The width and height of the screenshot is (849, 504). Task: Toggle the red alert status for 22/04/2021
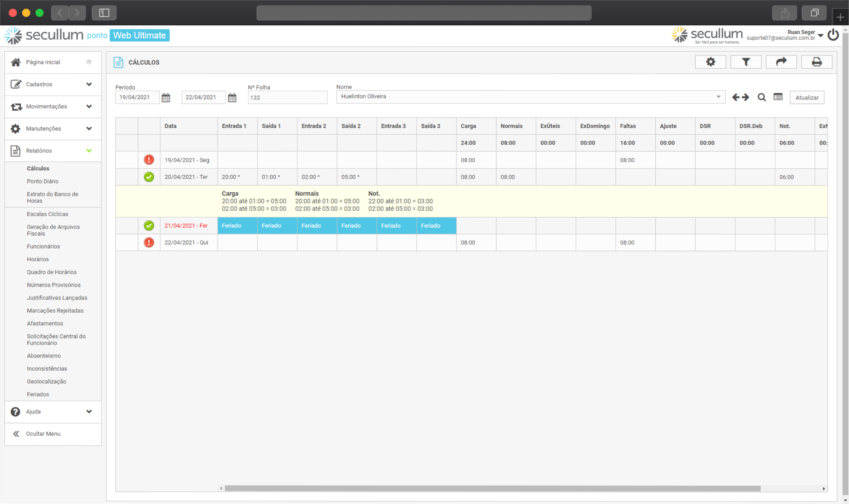[149, 242]
